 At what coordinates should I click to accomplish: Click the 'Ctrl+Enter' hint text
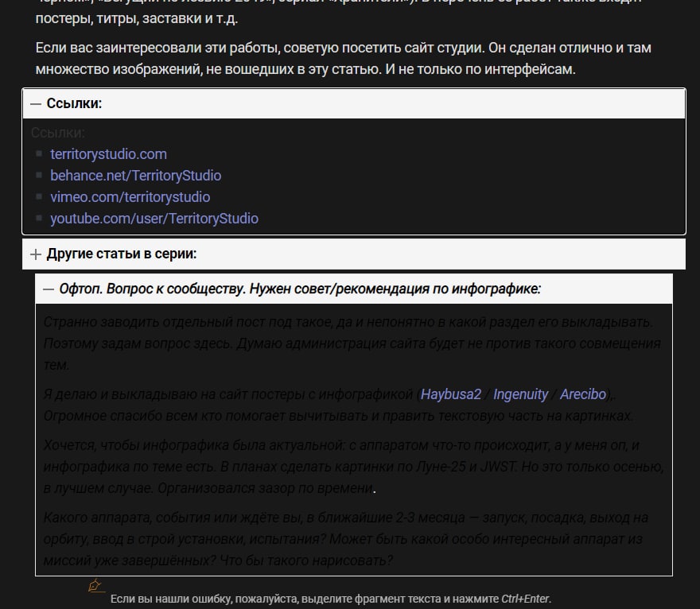[525, 599]
